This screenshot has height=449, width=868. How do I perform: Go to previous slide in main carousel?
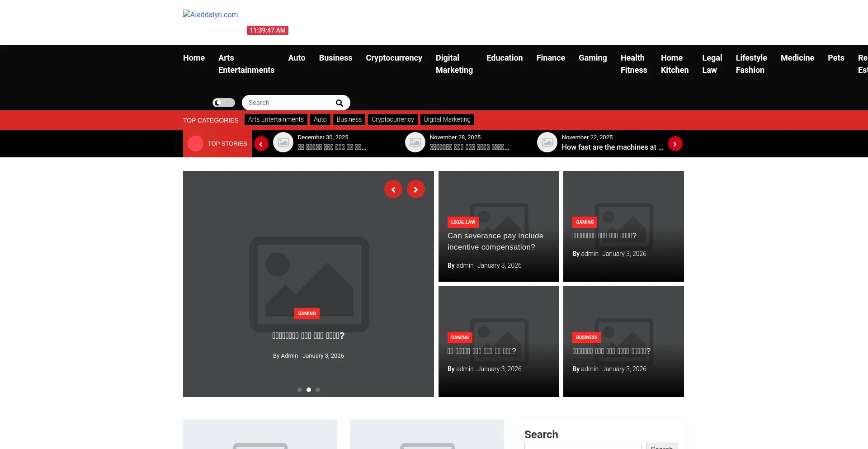[x=393, y=189]
